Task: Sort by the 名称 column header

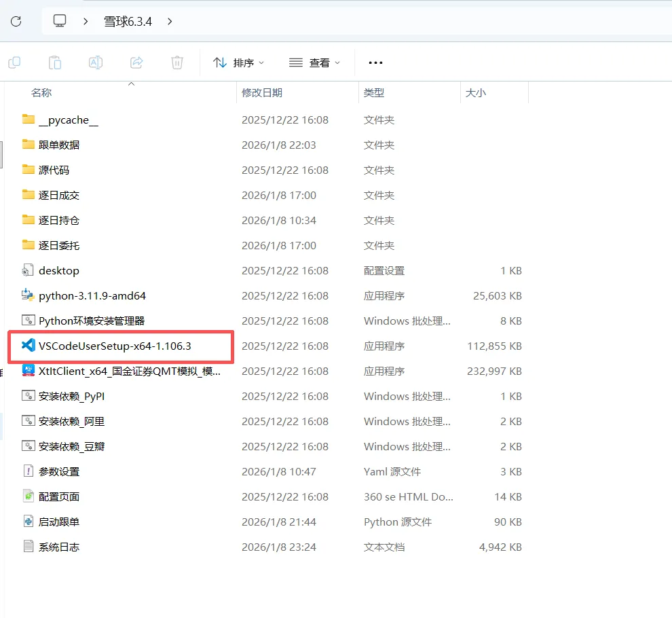Action: point(41,92)
